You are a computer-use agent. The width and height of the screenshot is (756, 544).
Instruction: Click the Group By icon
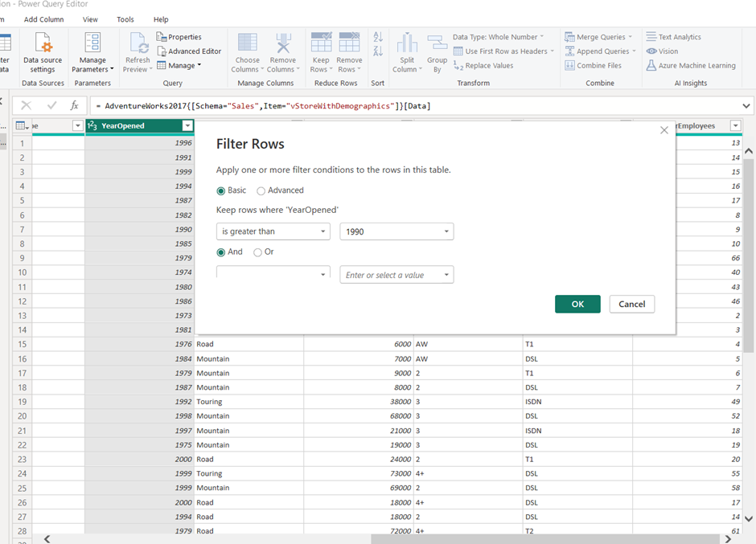coord(437,53)
